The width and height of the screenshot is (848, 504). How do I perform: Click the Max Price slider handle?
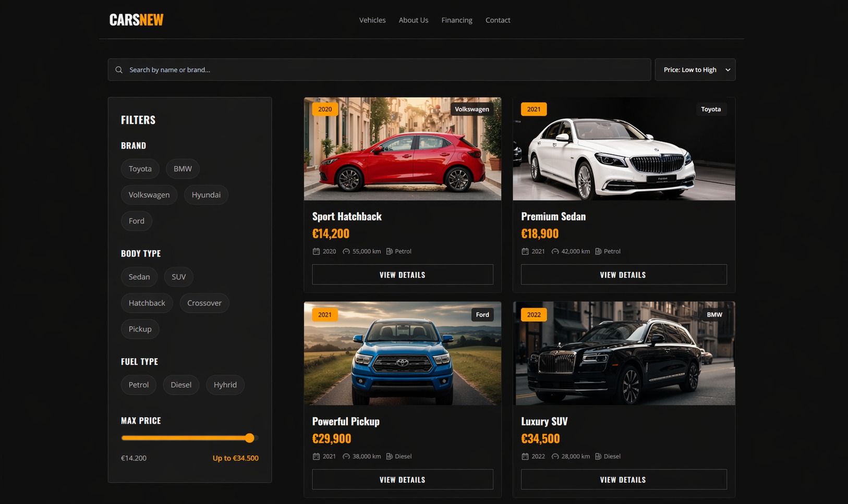pyautogui.click(x=250, y=438)
